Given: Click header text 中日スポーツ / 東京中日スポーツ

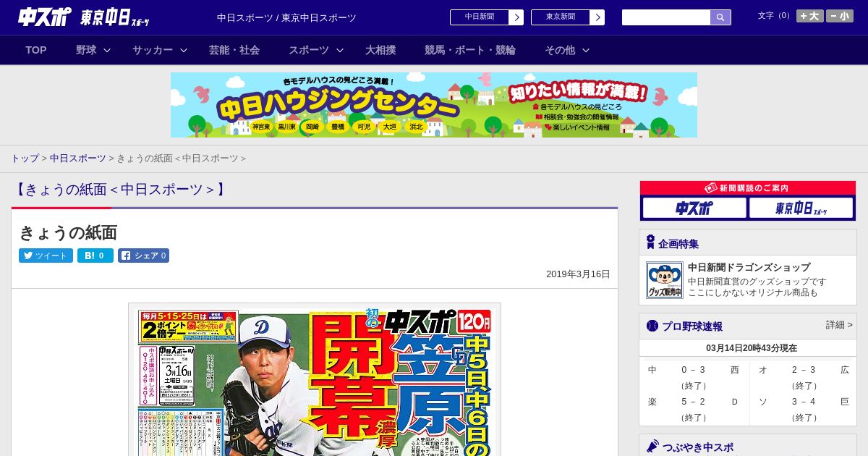Looking at the screenshot, I should [x=286, y=17].
